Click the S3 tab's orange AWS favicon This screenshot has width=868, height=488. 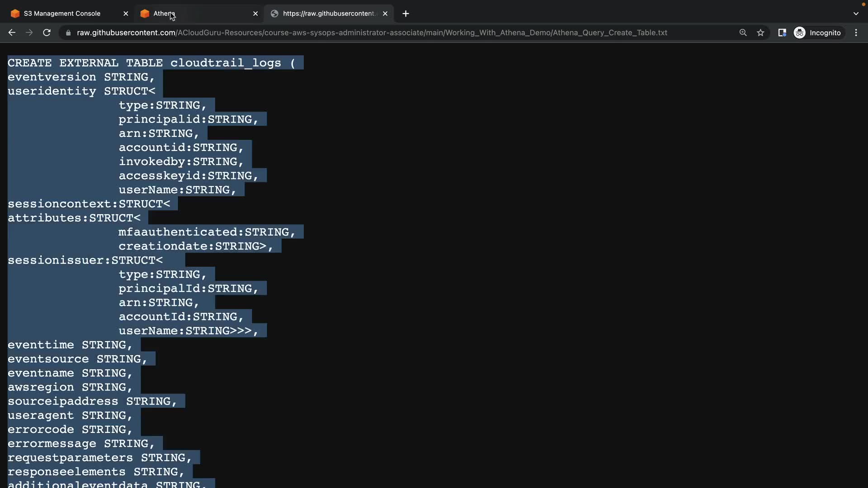(x=15, y=14)
